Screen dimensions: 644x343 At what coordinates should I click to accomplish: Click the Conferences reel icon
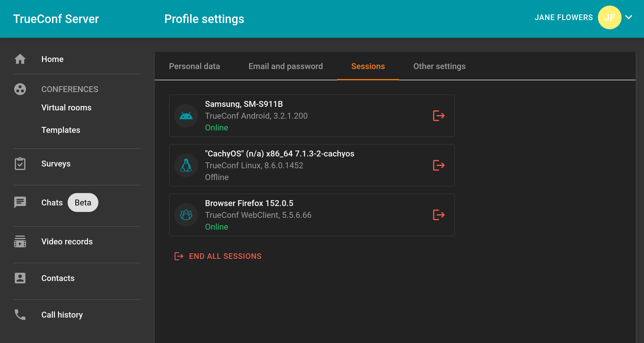coord(20,89)
